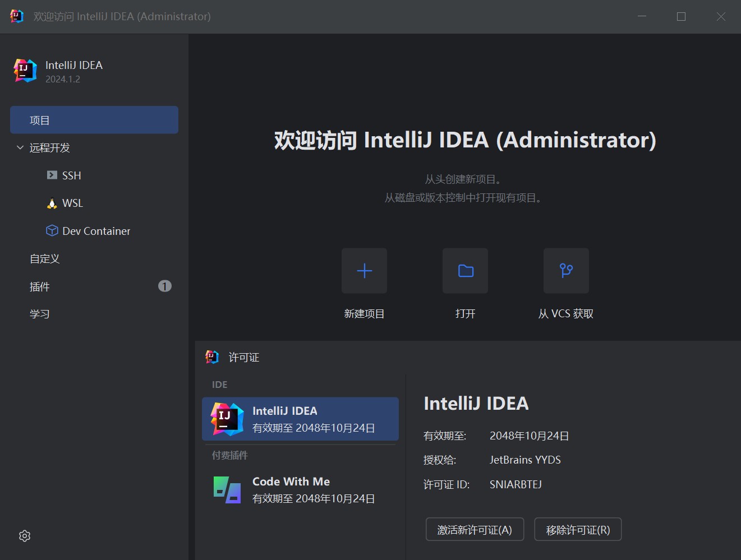Screen dimensions: 741x560
Task: Click the Code With Me plugin icon
Action: (x=227, y=490)
